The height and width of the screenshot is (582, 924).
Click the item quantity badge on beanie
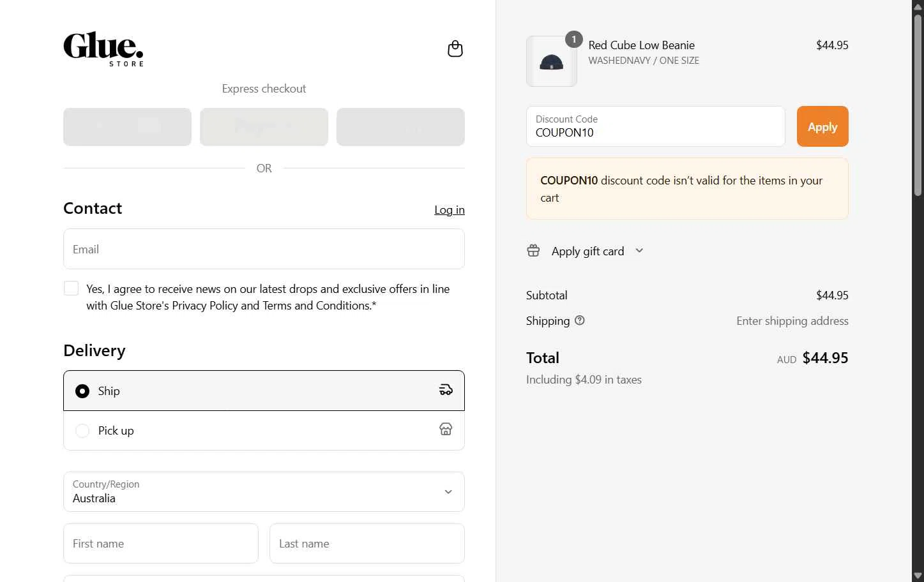573,40
